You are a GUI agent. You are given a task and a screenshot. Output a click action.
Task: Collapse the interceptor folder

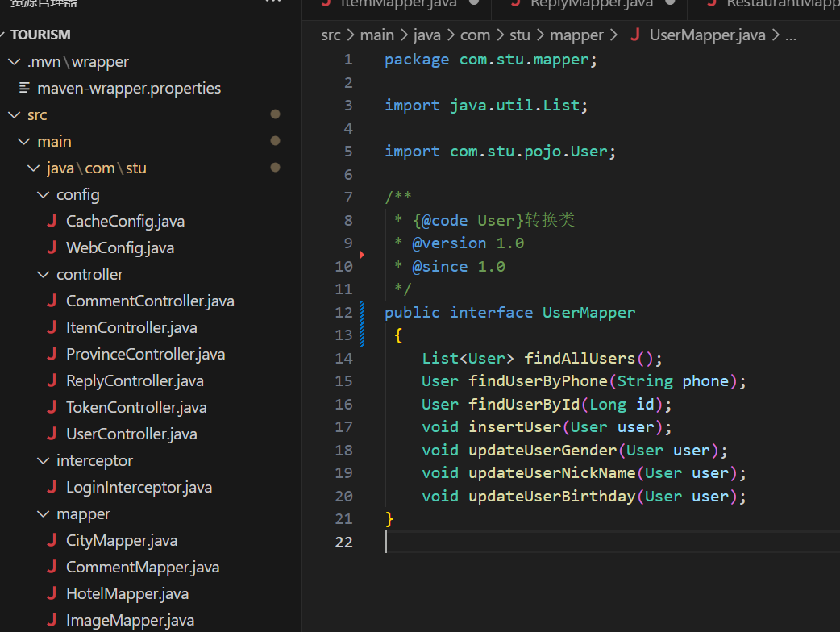click(43, 461)
